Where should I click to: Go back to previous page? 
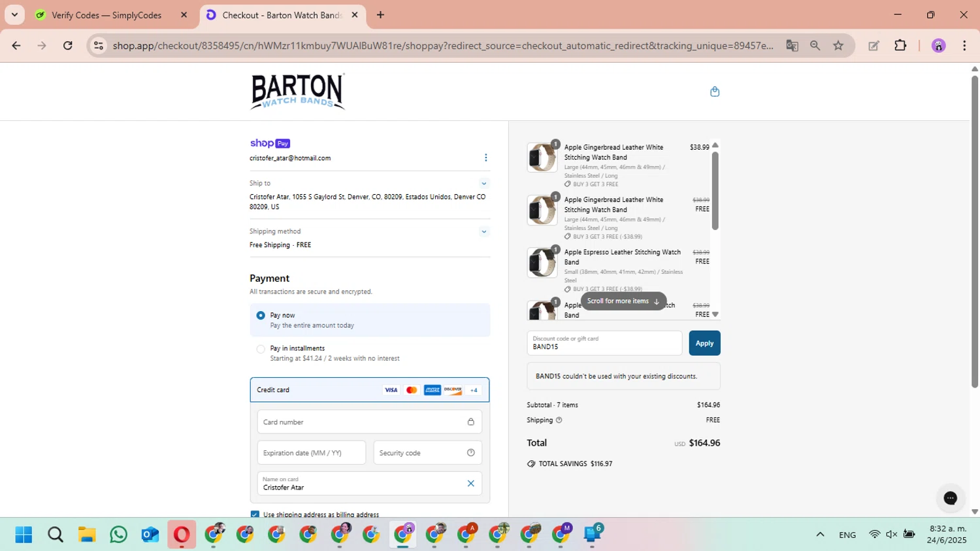coord(16,46)
